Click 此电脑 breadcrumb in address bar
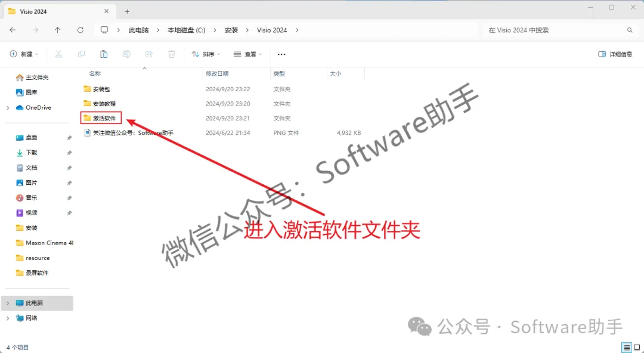The image size is (644, 353). [138, 30]
